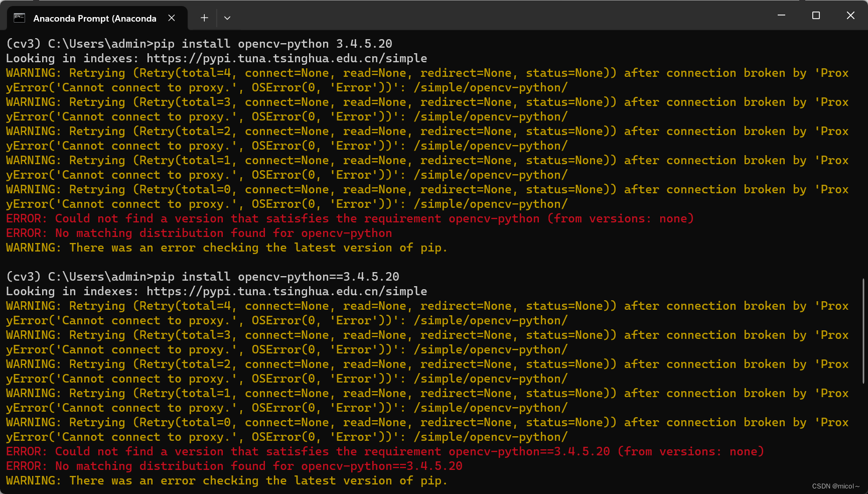The height and width of the screenshot is (494, 868).
Task: Open the tab options via the down arrow
Action: [227, 18]
